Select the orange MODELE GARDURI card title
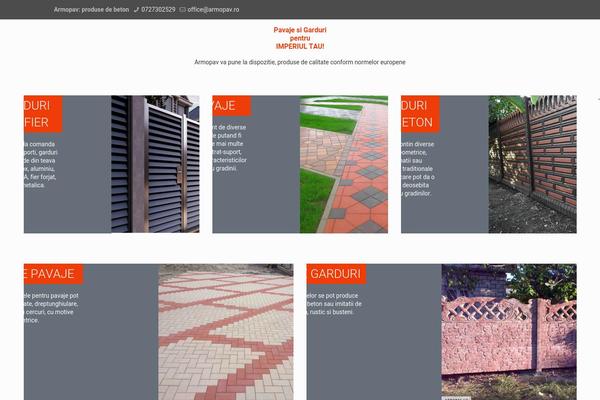600x400 pixels. tap(336, 274)
